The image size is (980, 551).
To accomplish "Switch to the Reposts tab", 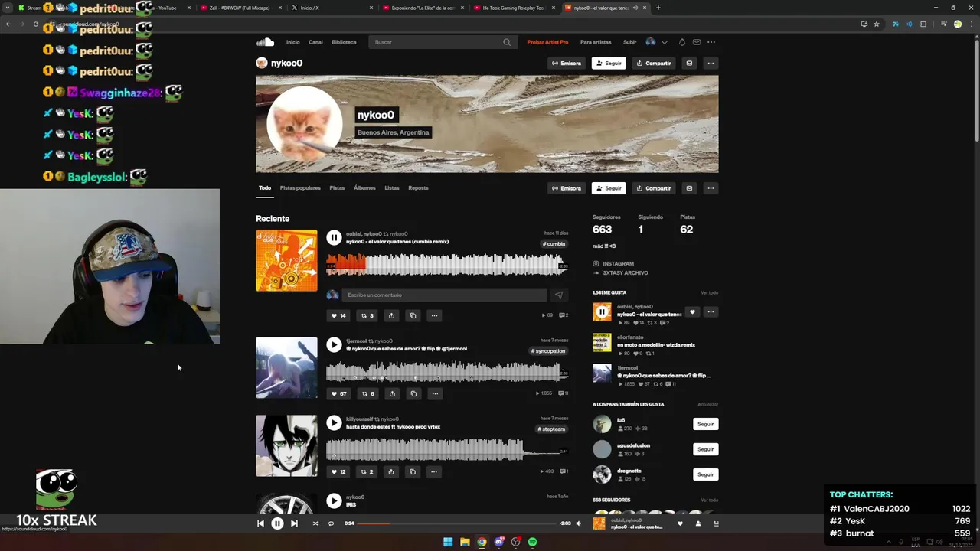I will click(x=418, y=188).
